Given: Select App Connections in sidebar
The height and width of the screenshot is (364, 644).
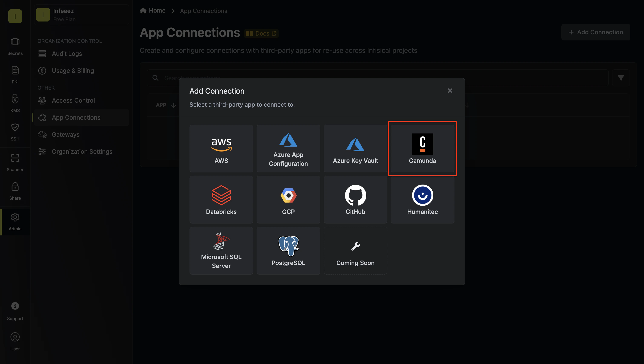Looking at the screenshot, I should [x=82, y=118].
